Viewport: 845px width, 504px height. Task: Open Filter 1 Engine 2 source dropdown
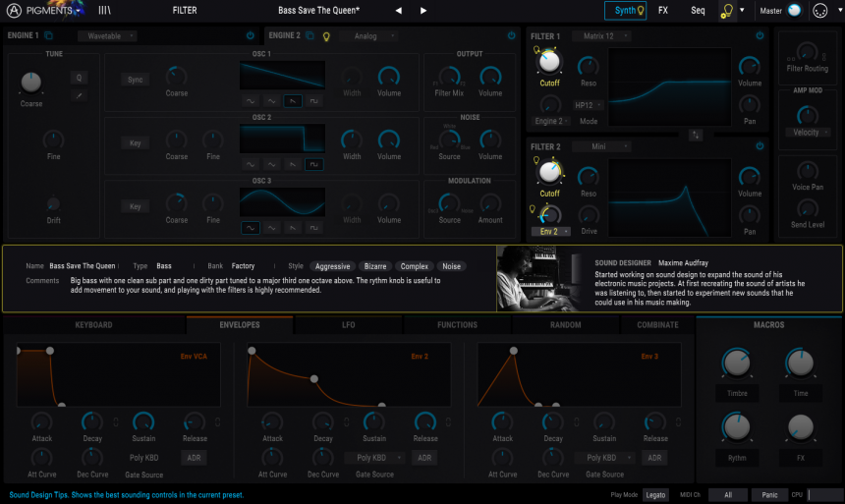551,121
